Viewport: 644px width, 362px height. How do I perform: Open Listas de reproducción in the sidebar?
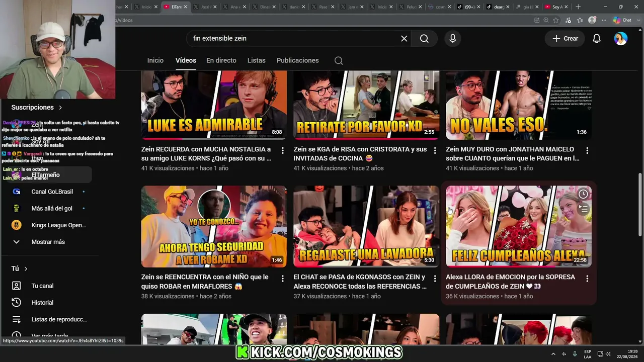[x=50, y=319]
